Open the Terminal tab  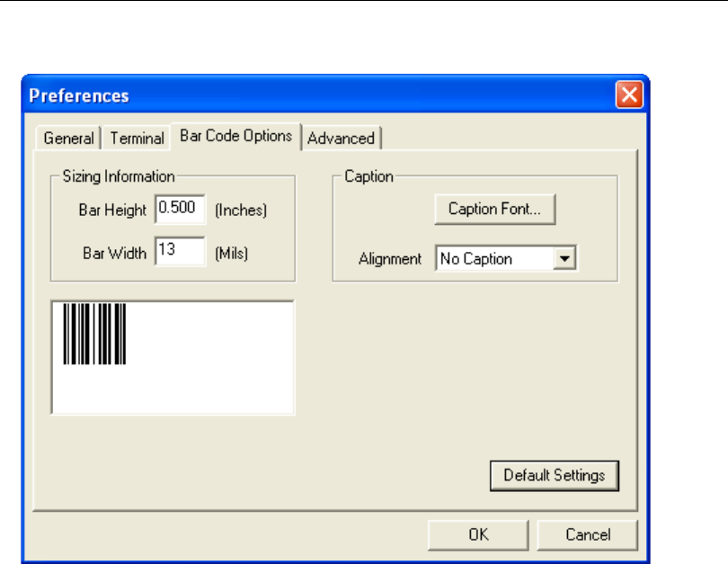[137, 139]
